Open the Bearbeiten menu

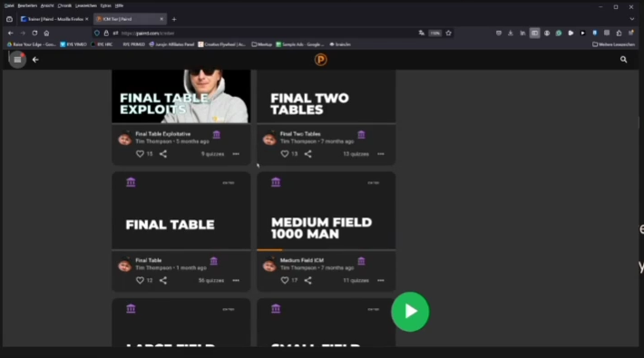27,5
